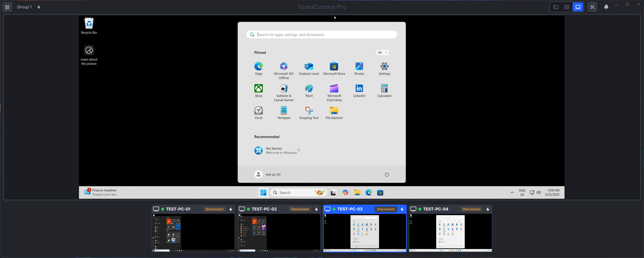Select the TEST-PC-01 screen thumbnail
This screenshot has width=644, height=258.
[193, 233]
